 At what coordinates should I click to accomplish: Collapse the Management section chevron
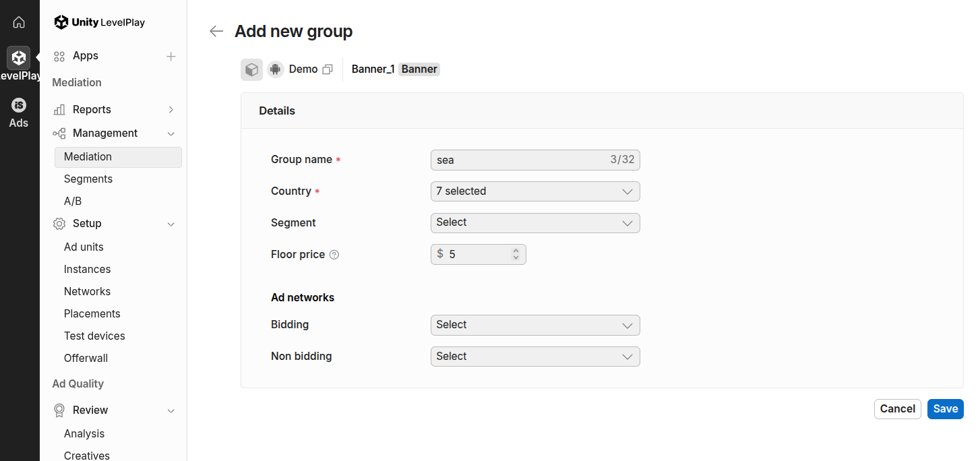click(x=171, y=133)
